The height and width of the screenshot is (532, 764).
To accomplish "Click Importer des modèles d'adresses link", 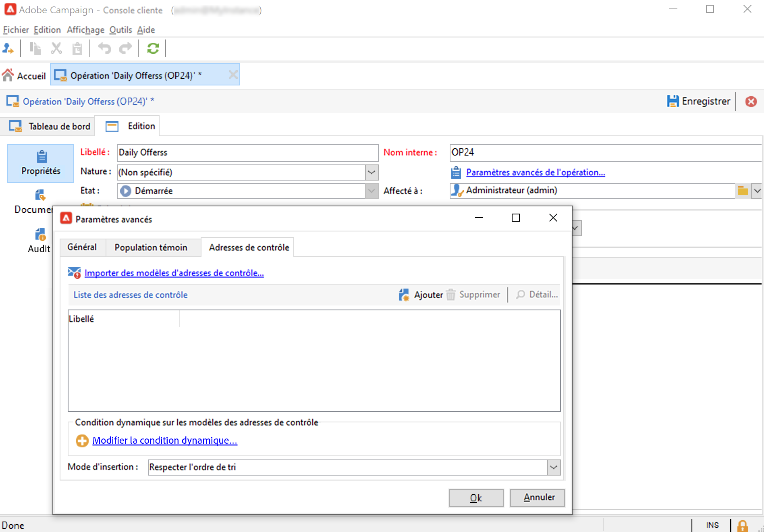I will coord(174,273).
